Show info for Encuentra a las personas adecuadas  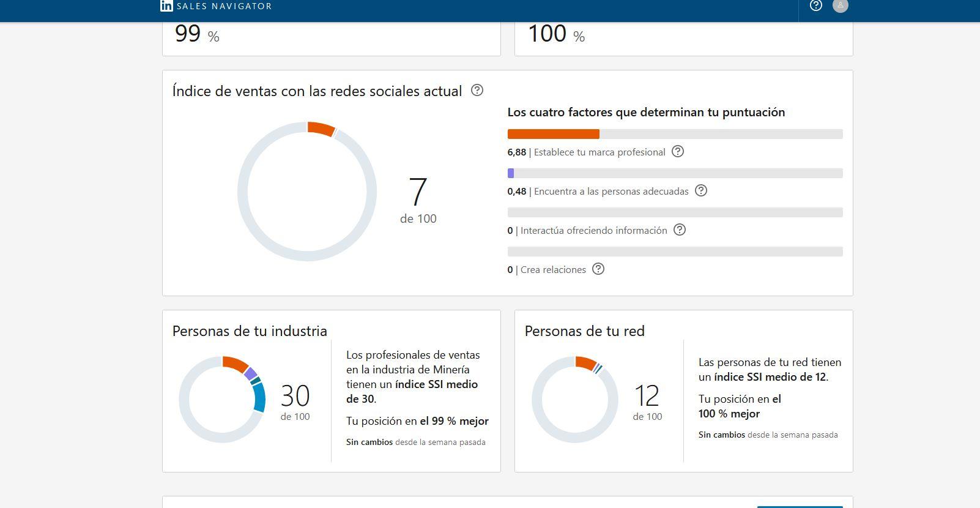point(701,191)
